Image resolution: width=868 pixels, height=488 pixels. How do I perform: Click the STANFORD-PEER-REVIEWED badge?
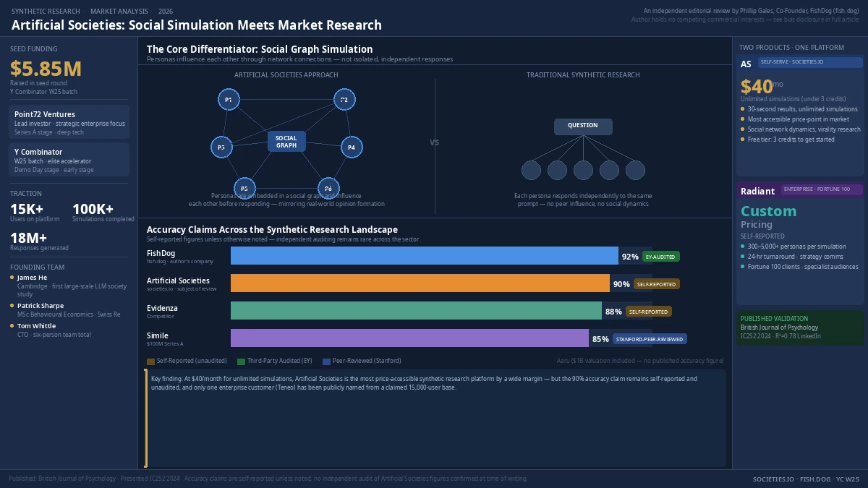(650, 339)
